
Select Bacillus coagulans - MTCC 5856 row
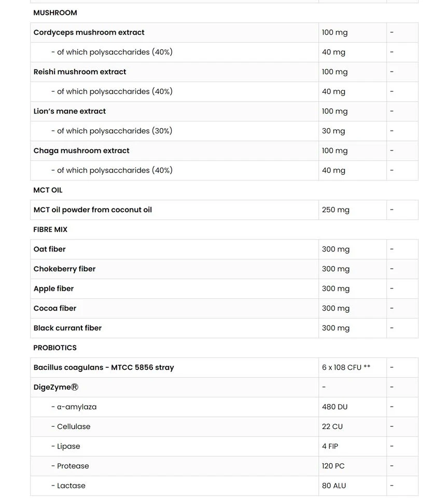click(x=104, y=367)
